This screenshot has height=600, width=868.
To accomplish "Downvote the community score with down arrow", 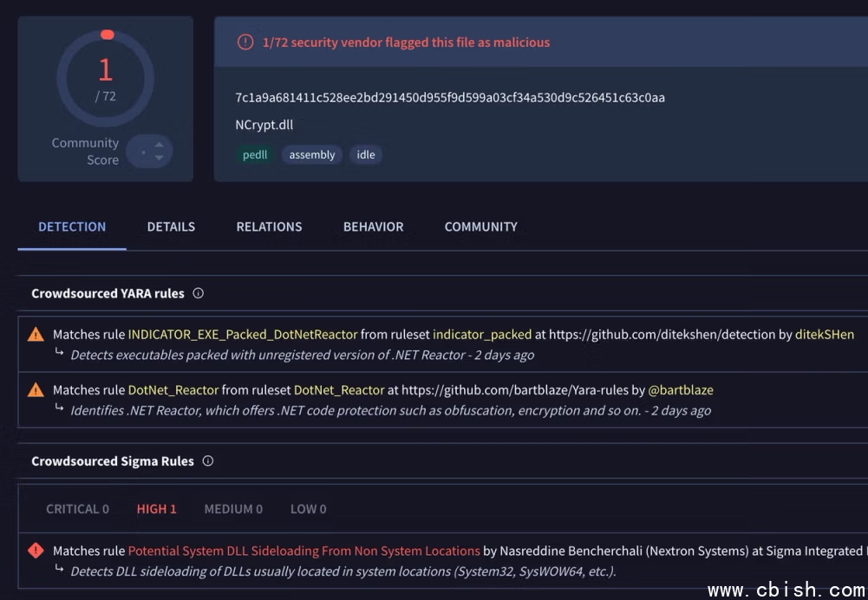I will [159, 158].
